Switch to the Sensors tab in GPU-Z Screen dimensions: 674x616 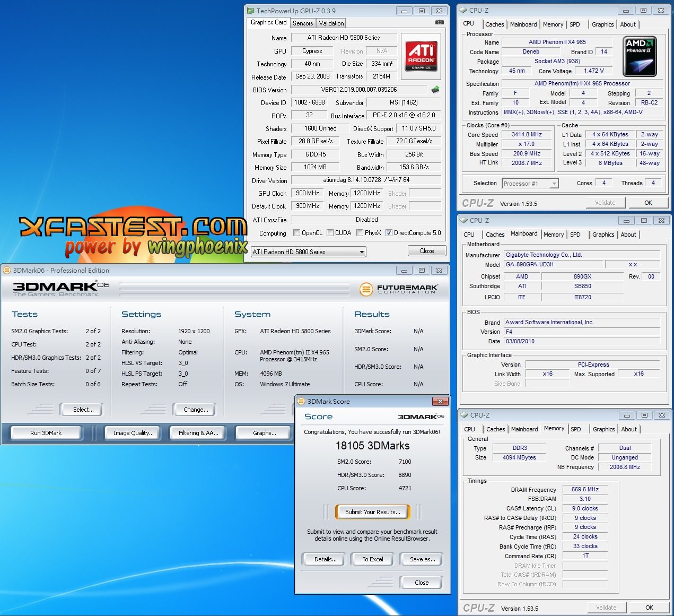[x=303, y=23]
